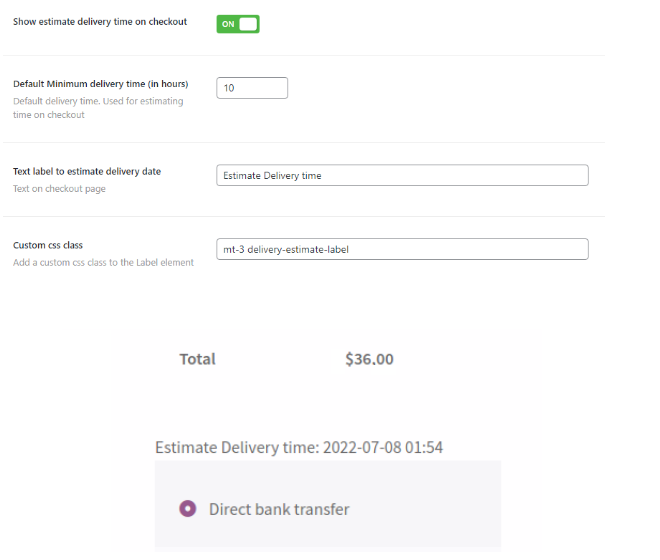Click the Default Minimum delivery time field

point(252,88)
